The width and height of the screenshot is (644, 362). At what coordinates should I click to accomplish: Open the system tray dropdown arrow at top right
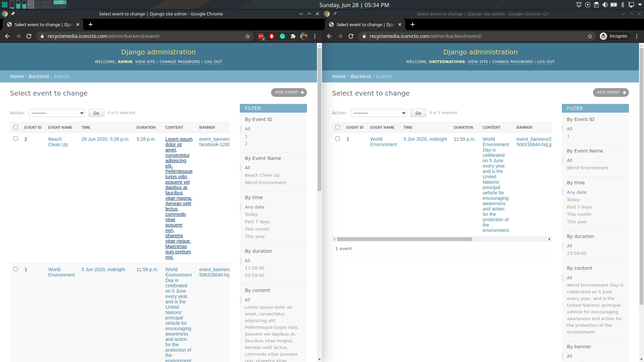[x=639, y=5]
